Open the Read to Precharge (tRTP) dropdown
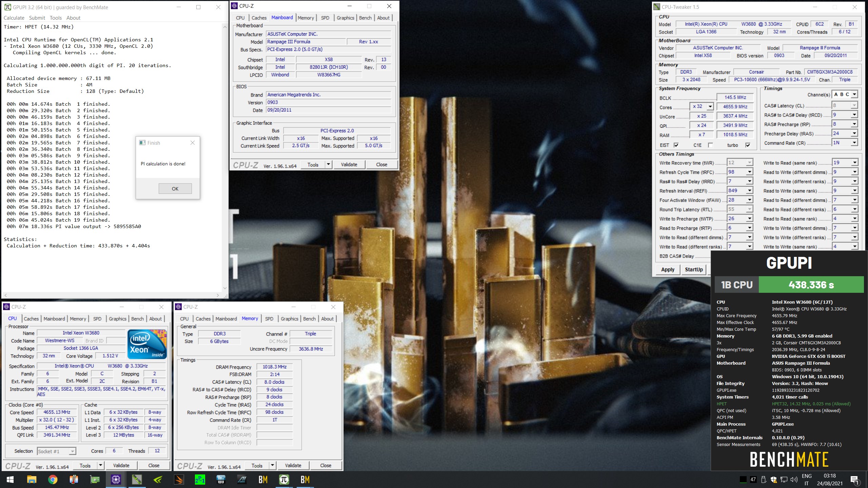 [750, 228]
